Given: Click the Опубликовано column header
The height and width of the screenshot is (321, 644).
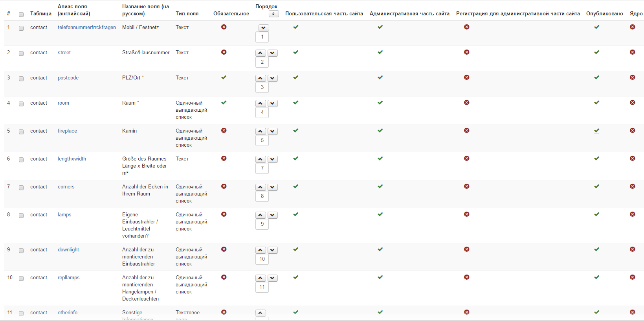Looking at the screenshot, I should (x=604, y=14).
